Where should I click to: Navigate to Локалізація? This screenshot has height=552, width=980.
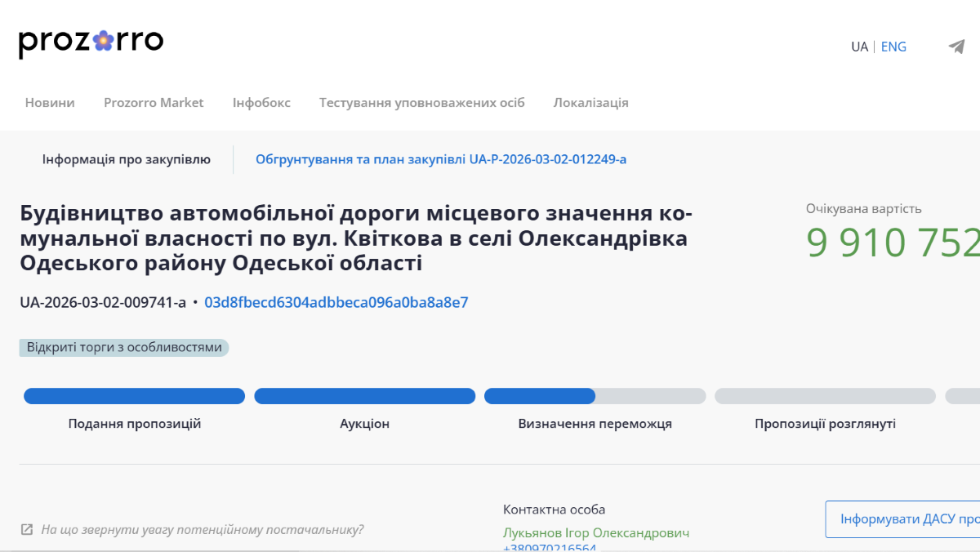[590, 103]
